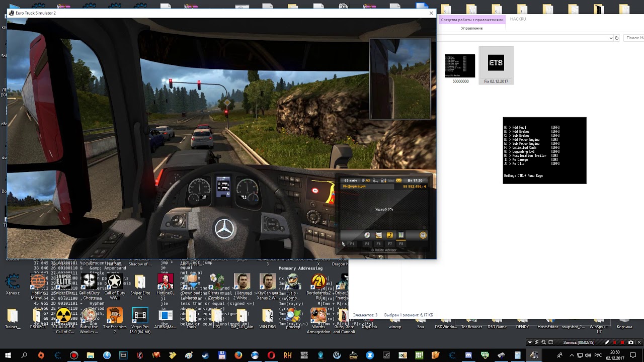Click the Route Advisor title label
The image size is (644, 362).
[384, 250]
